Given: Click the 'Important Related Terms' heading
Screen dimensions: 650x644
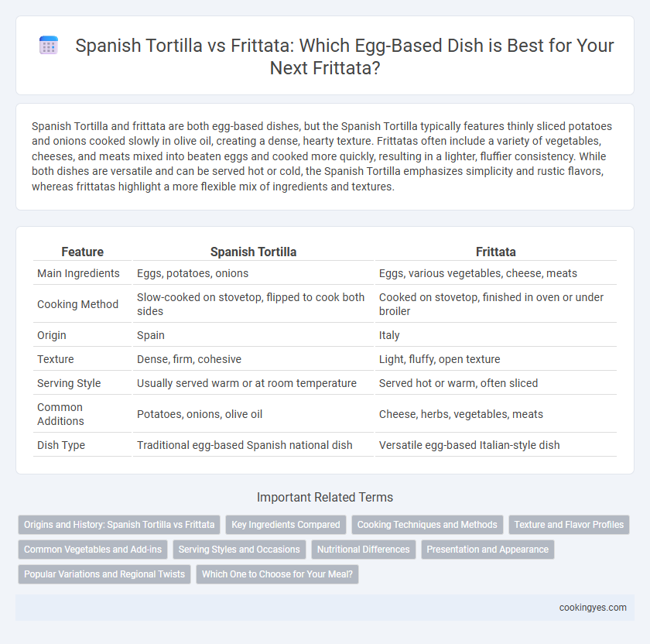Looking at the screenshot, I should (325, 497).
